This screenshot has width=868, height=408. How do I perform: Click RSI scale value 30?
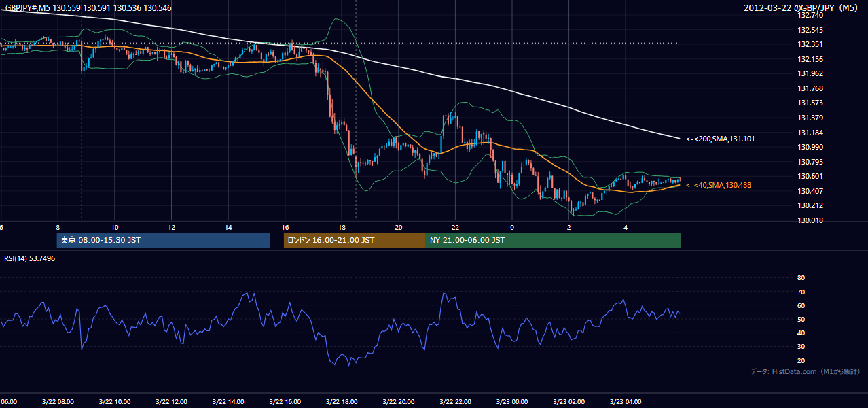coord(801,347)
